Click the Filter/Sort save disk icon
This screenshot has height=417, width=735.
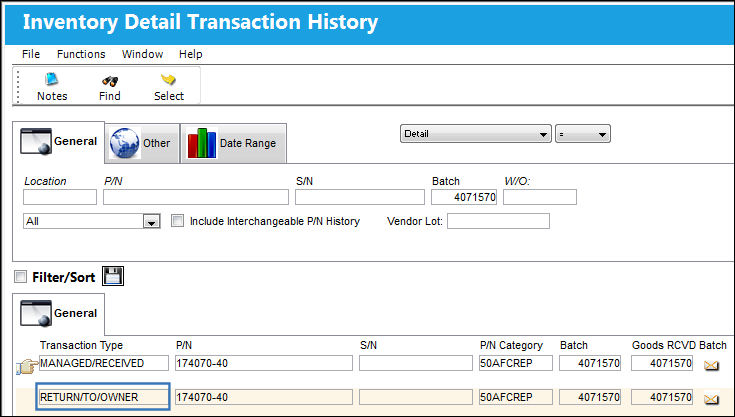(113, 276)
